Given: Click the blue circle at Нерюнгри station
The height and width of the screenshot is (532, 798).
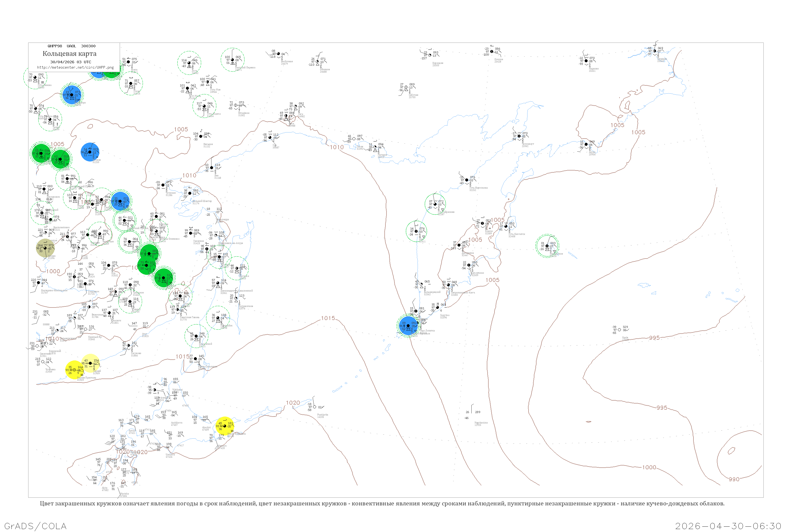Looking at the screenshot, I should (x=72, y=95).
